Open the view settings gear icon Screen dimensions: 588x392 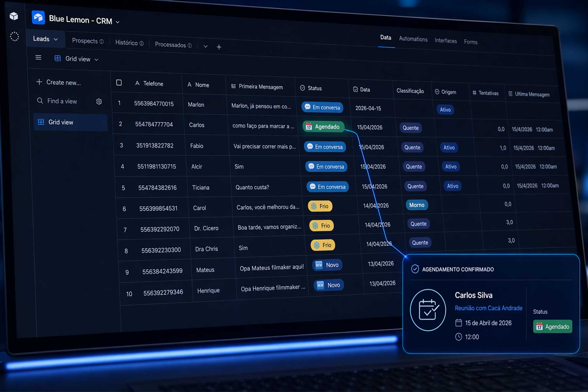[99, 102]
